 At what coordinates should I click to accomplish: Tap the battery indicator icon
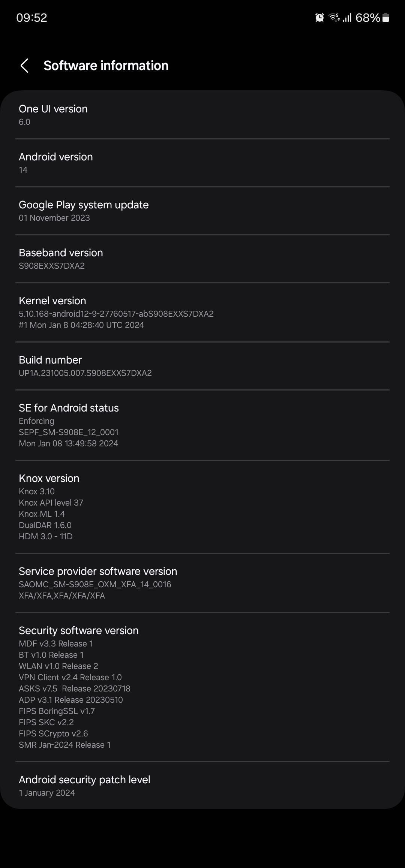click(x=386, y=18)
